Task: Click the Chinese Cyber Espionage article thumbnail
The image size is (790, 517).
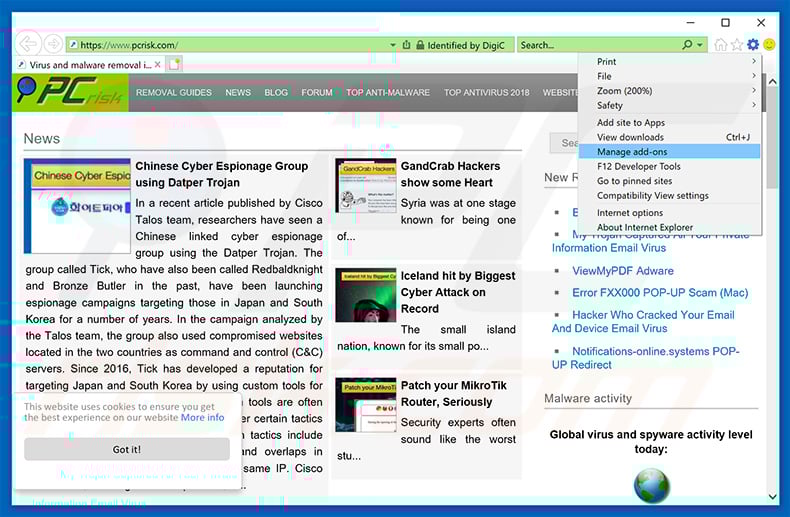Action: (77, 206)
